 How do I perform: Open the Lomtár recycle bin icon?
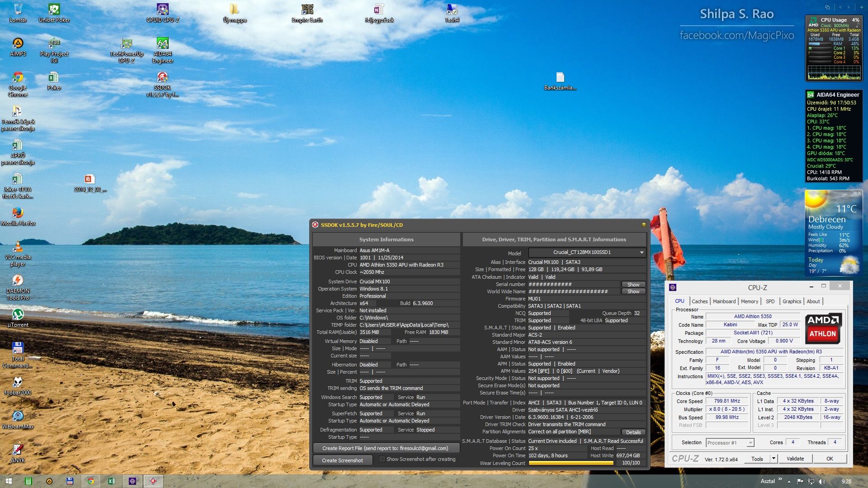[18, 12]
